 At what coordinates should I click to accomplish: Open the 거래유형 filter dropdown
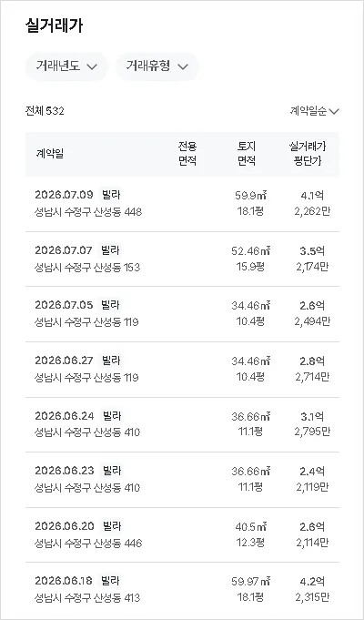[157, 66]
